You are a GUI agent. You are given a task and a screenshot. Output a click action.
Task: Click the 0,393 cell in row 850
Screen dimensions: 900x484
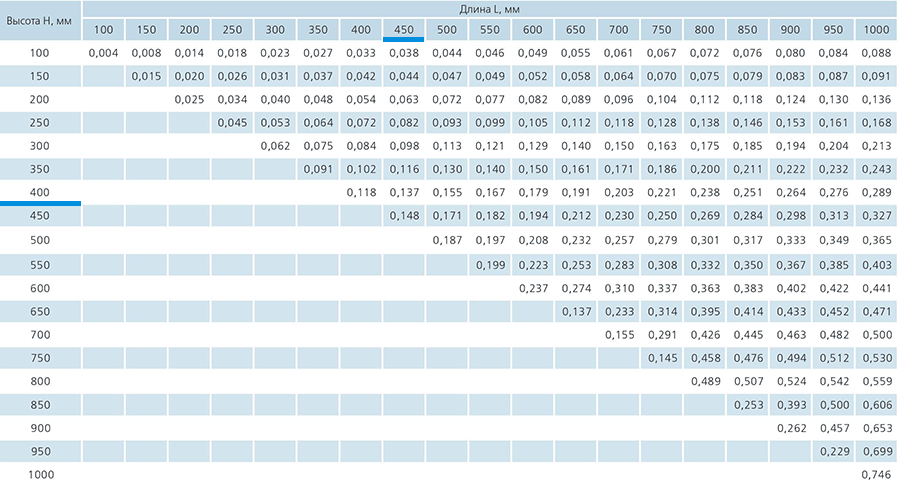point(790,405)
